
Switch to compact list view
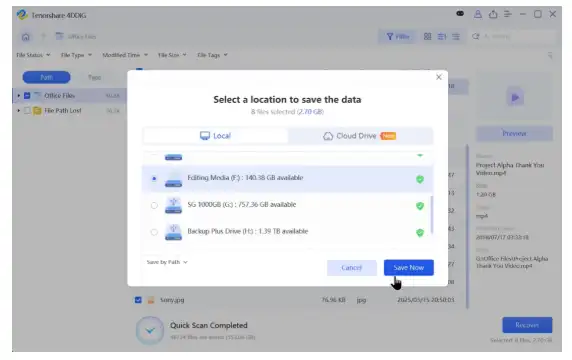click(x=456, y=36)
